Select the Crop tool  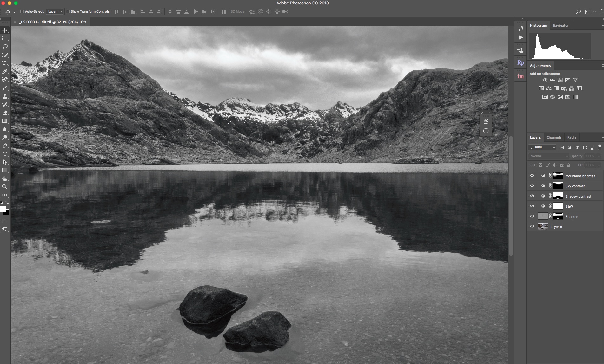click(x=5, y=63)
